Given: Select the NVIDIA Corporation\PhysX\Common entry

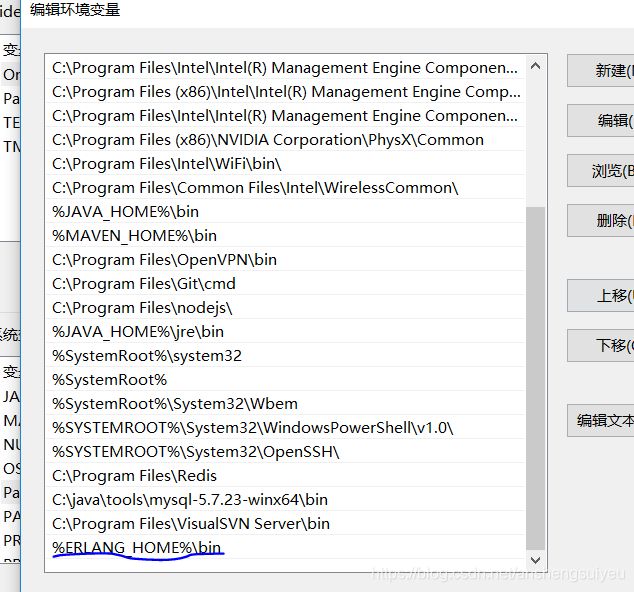Looking at the screenshot, I should point(286,140).
